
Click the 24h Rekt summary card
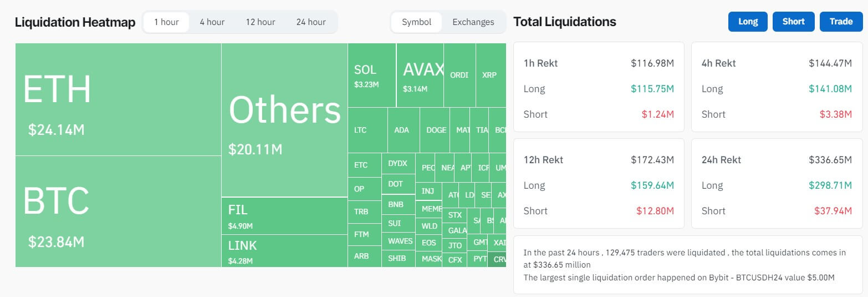point(777,185)
